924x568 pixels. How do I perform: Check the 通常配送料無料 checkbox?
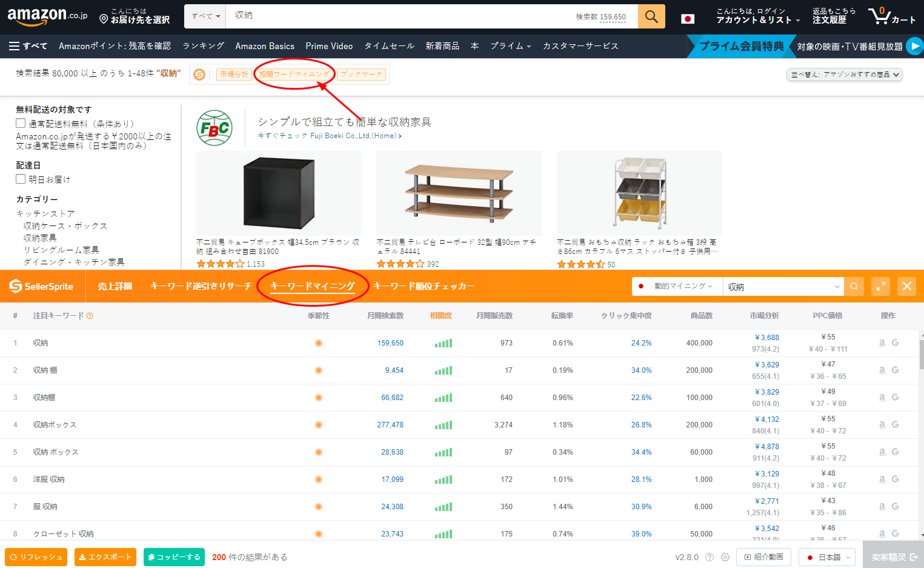point(21,123)
